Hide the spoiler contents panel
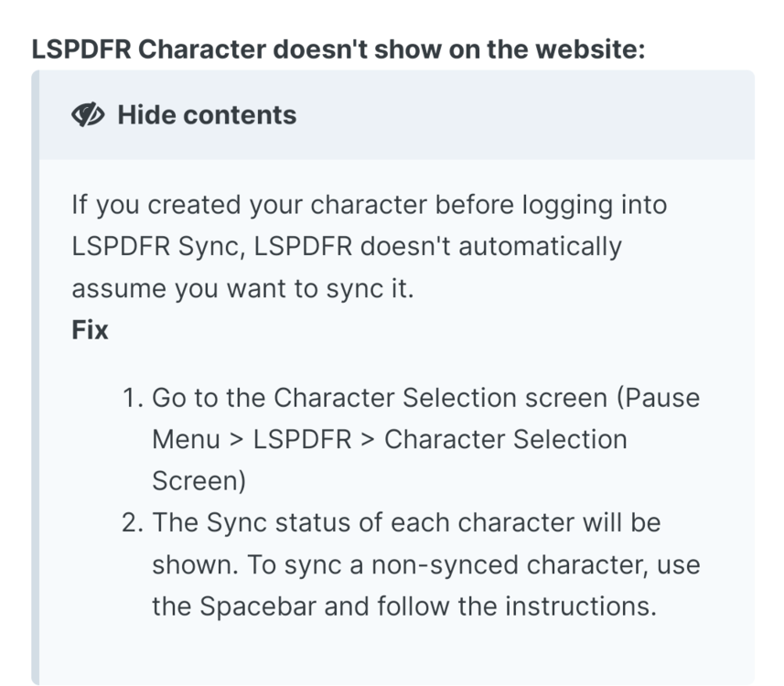Screen dimensions: 784x686 (205, 115)
